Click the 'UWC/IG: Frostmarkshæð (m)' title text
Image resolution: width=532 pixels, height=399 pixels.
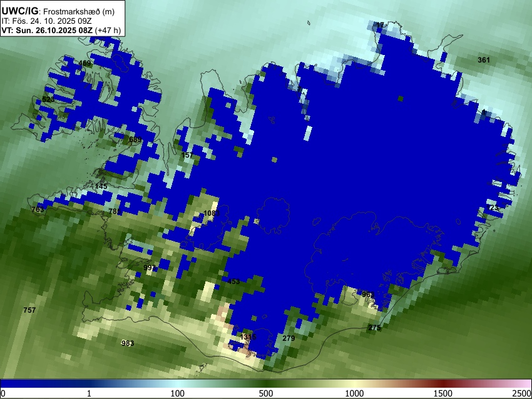point(58,11)
